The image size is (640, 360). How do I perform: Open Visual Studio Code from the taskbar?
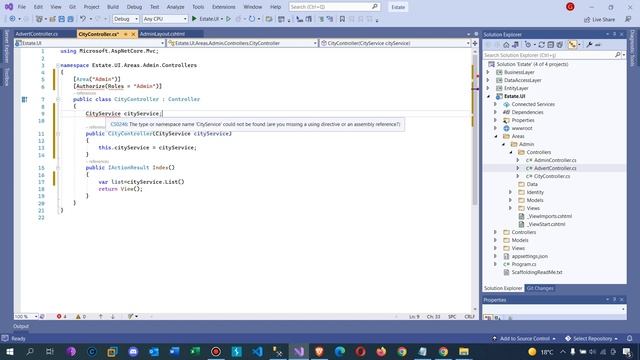click(257, 351)
